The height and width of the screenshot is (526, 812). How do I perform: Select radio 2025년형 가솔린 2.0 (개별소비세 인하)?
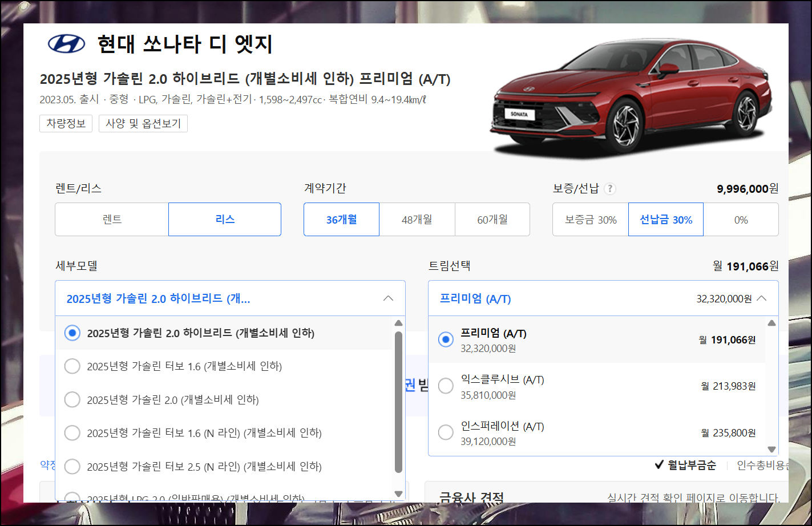pos(72,399)
